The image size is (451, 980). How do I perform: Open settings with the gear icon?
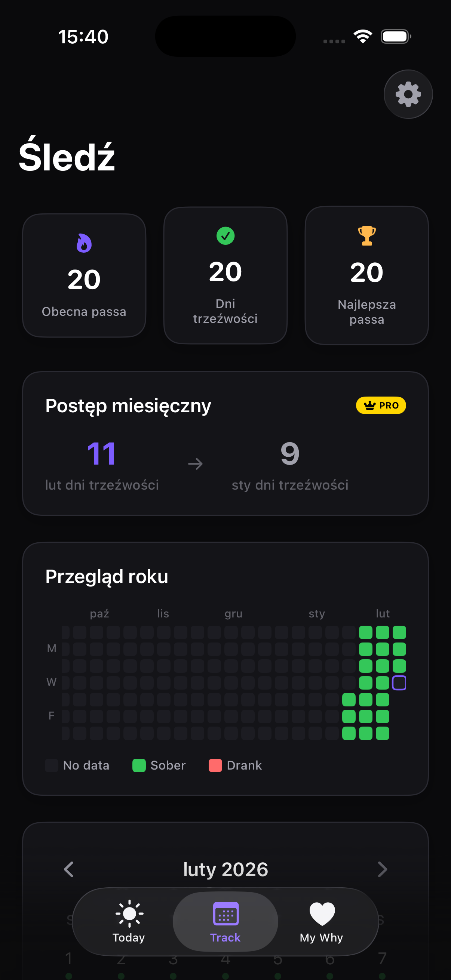pos(408,94)
